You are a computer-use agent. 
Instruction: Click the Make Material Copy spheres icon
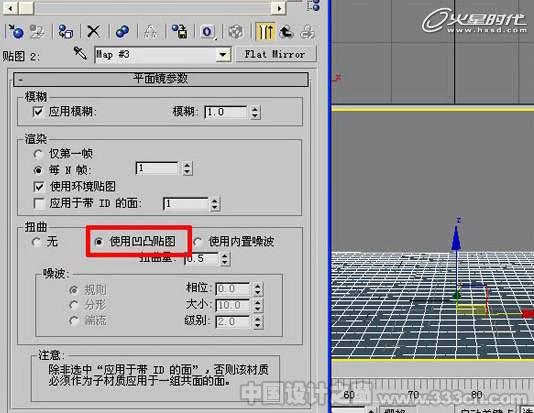(x=122, y=32)
